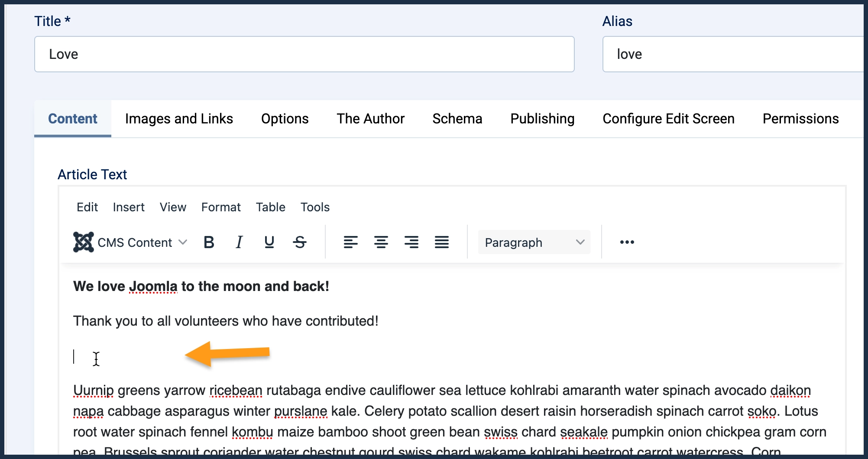Switch to the Content tab

coord(73,119)
